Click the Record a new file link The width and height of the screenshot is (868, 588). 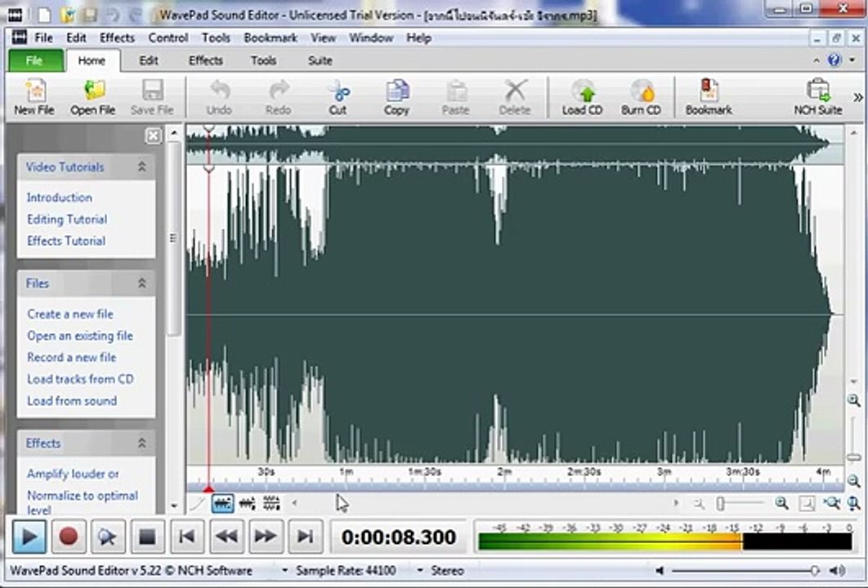point(72,358)
